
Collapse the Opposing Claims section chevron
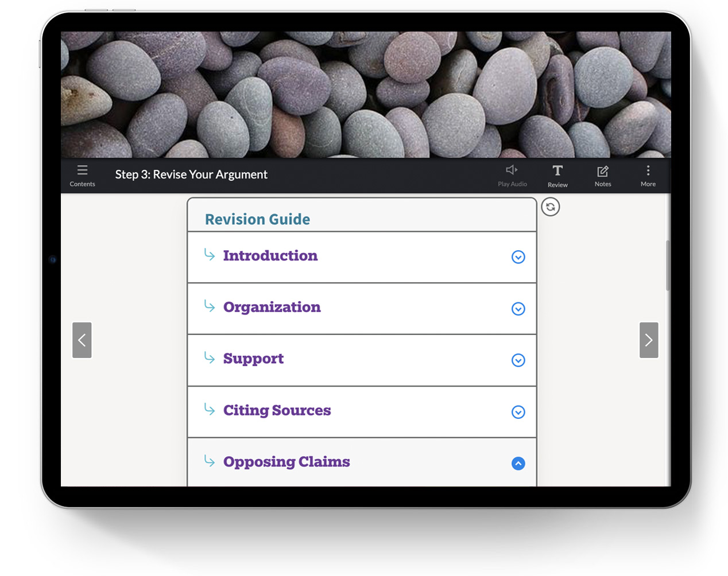(518, 464)
